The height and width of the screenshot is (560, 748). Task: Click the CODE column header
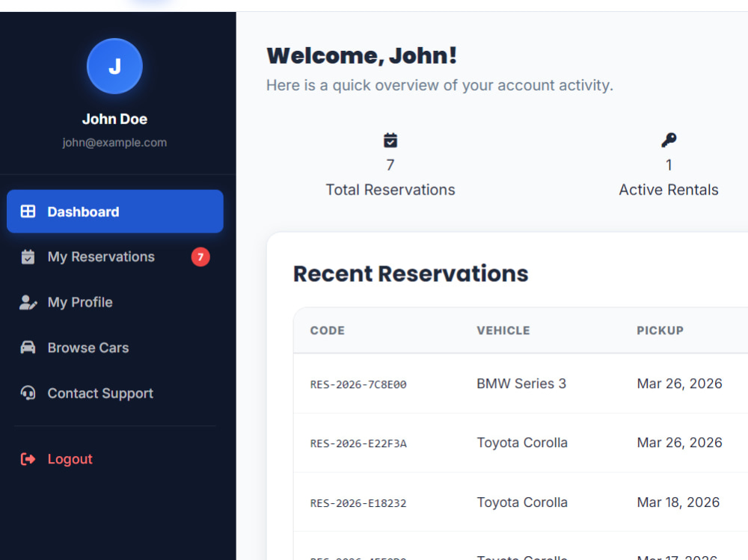tap(328, 330)
